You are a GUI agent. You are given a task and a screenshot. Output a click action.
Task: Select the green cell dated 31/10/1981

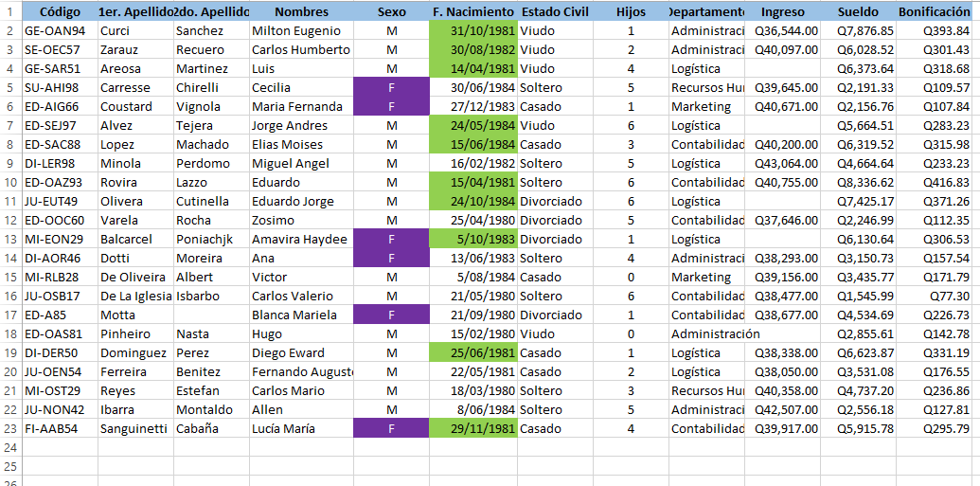(473, 30)
